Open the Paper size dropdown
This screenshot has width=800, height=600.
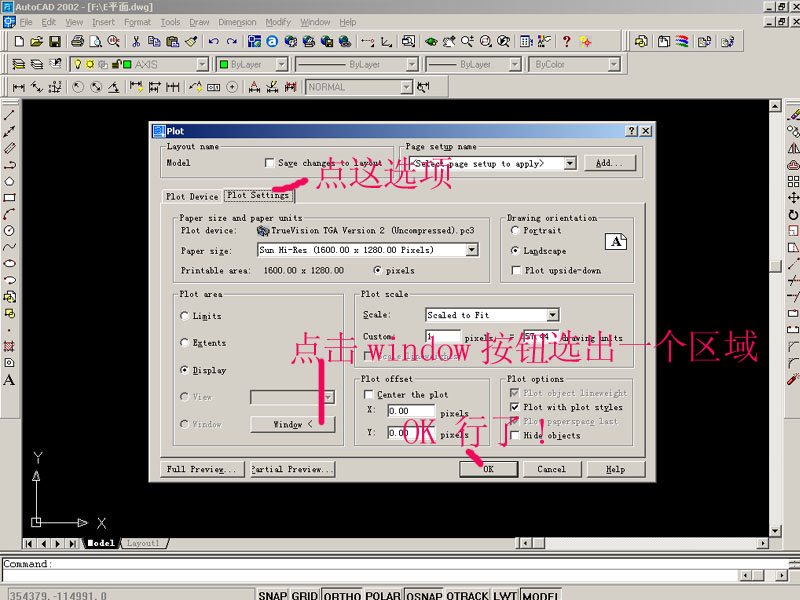tap(472, 250)
